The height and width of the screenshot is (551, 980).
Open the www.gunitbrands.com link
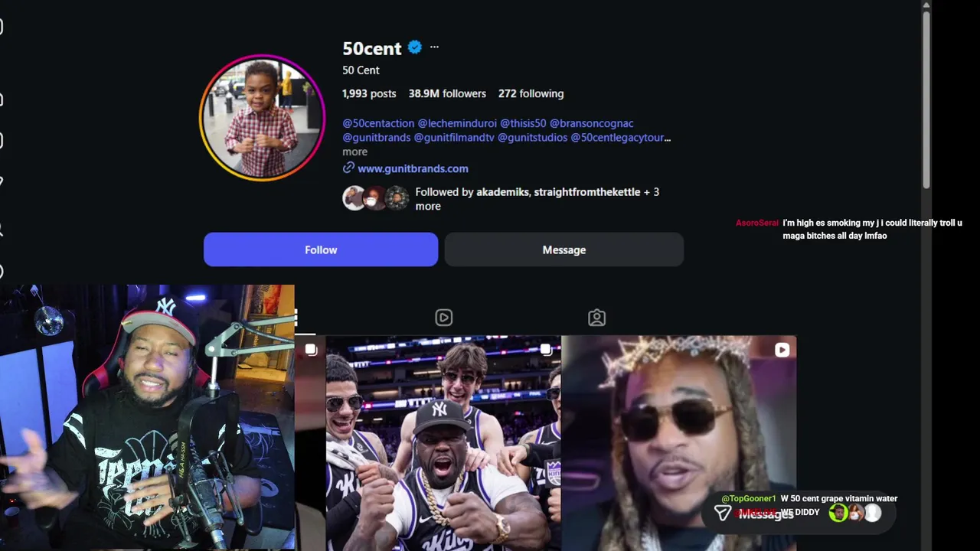[x=413, y=168]
